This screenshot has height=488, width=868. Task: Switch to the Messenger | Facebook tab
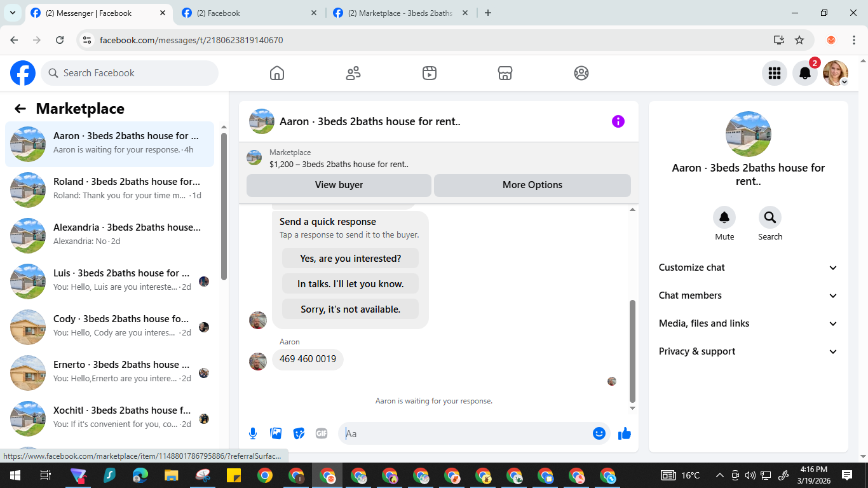98,13
